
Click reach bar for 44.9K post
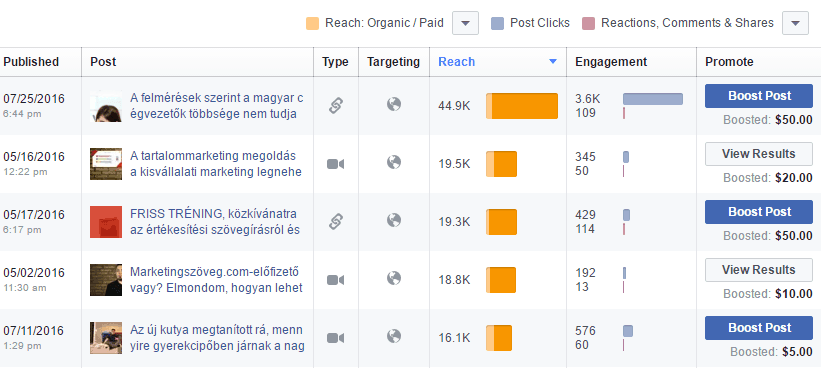coord(522,106)
